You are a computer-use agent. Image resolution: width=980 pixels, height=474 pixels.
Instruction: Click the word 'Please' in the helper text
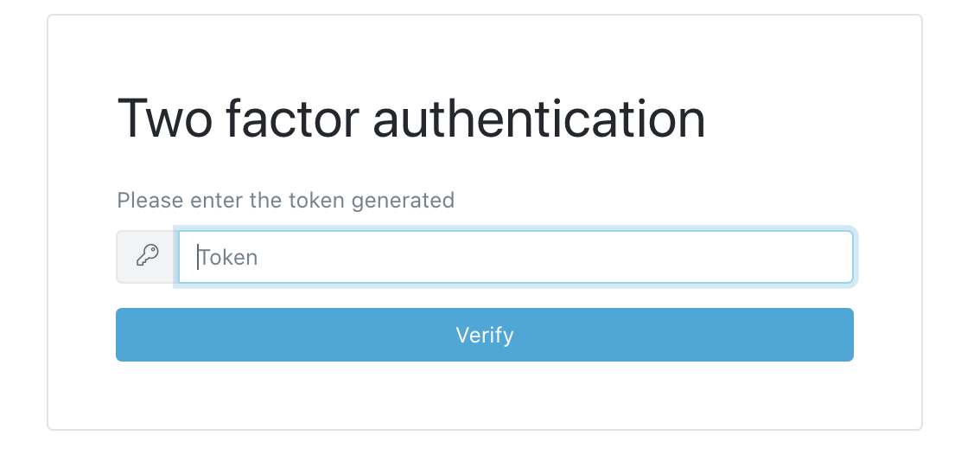click(150, 201)
